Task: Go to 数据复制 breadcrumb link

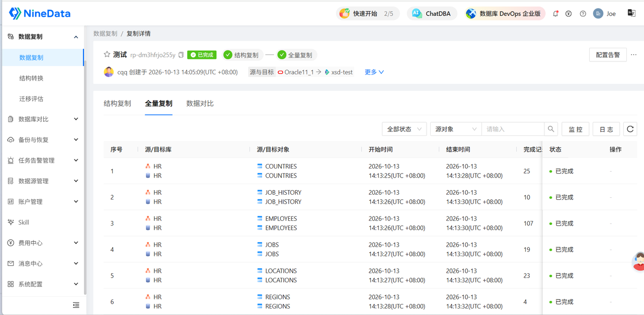Action: pos(105,34)
